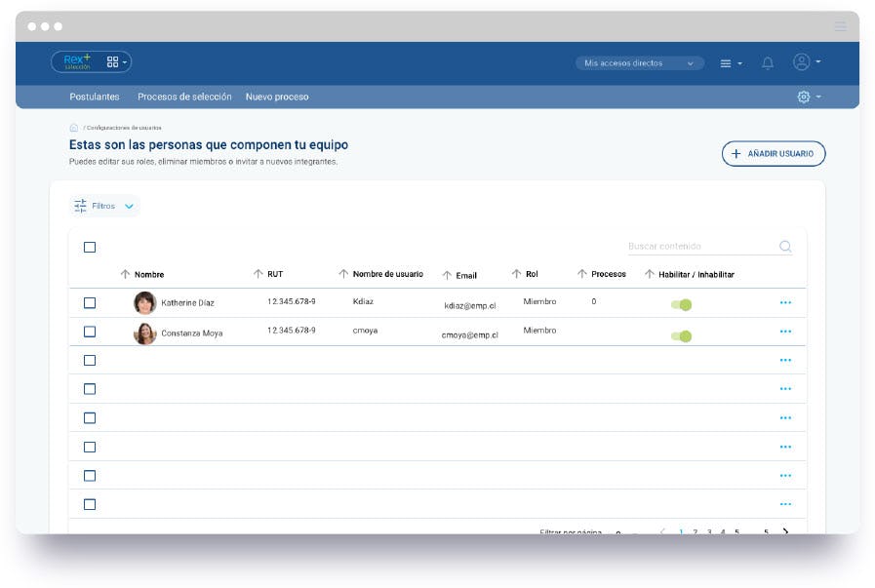Check the select-all checkbox in table header

click(90, 247)
